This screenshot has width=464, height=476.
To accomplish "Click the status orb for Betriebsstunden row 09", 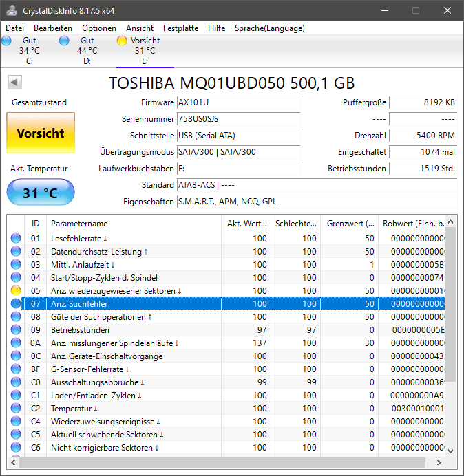I will click(16, 329).
